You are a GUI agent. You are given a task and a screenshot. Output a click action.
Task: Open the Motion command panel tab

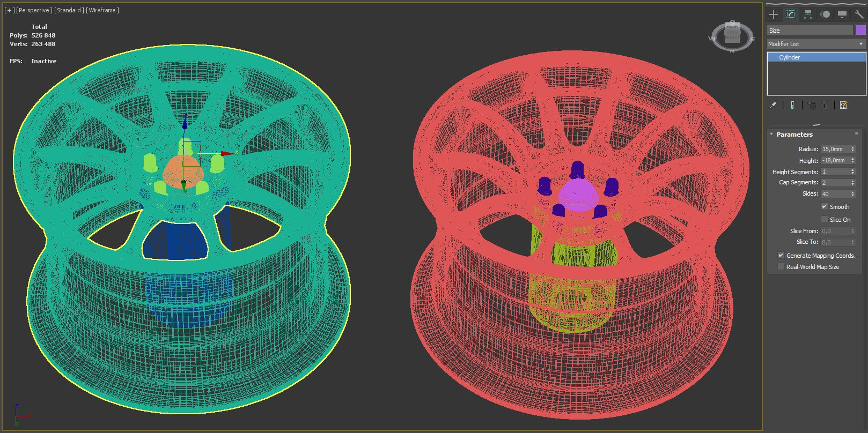click(x=825, y=14)
